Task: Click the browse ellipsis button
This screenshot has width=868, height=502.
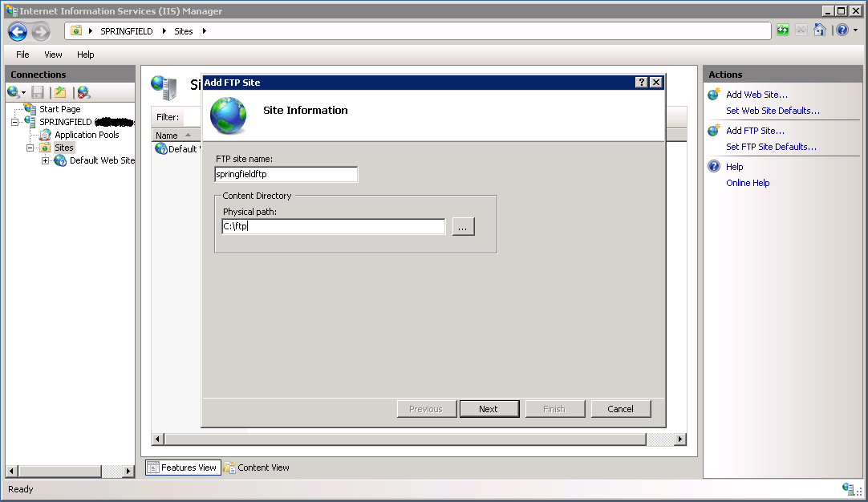Action: point(464,227)
